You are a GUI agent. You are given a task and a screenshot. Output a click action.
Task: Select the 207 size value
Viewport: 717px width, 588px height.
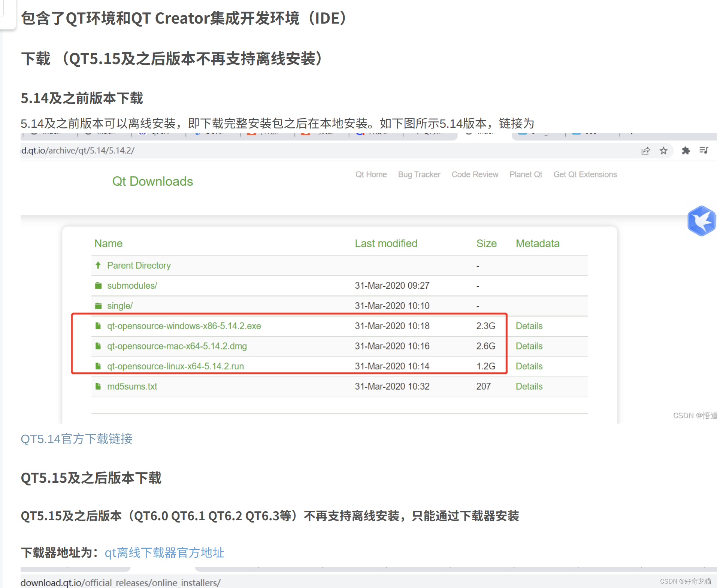tap(483, 387)
